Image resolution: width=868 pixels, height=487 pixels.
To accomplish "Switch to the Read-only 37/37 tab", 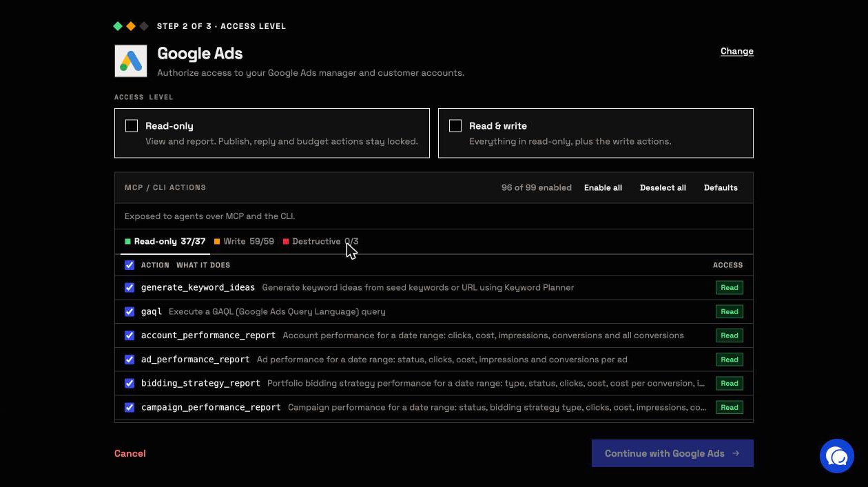I will 165,242.
